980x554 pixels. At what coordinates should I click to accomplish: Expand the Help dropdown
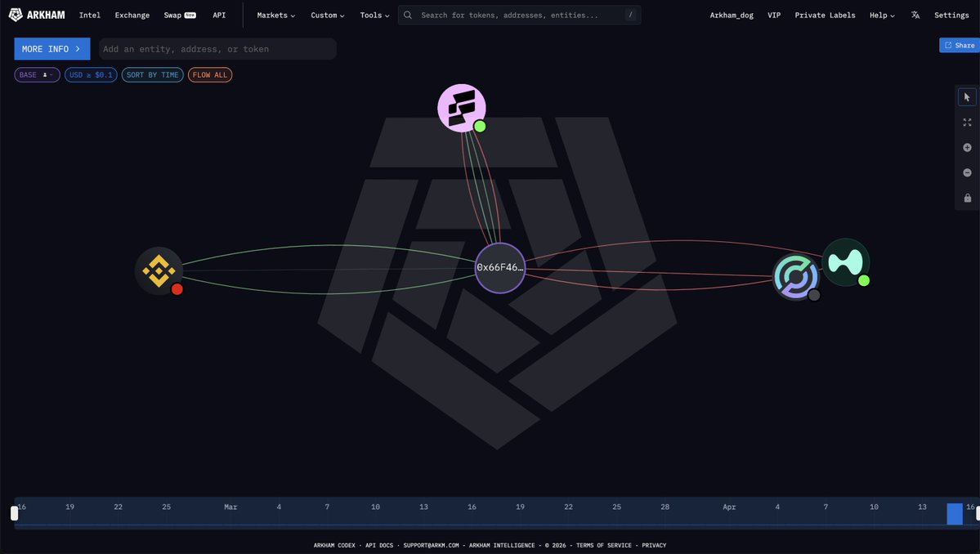tap(882, 15)
